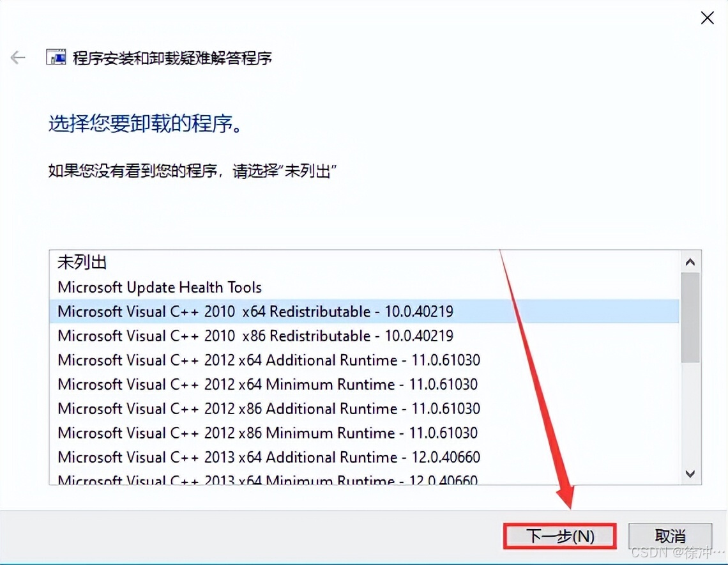This screenshot has width=728, height=565.
Task: Select Visual C++ 2012 x86 Minimum Runtime
Action: (x=364, y=433)
